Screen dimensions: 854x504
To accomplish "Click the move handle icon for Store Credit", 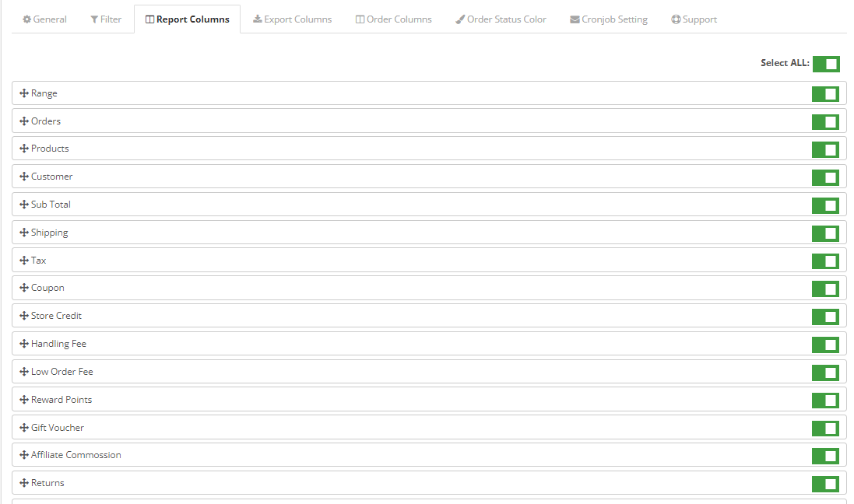I will 24,315.
